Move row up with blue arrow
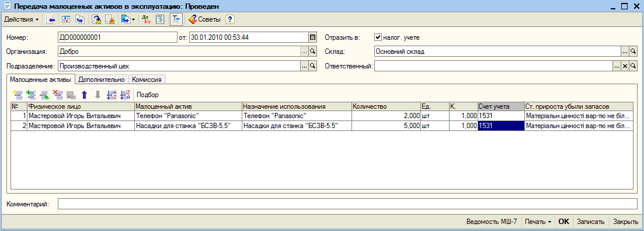The width and height of the screenshot is (644, 231). 84,95
